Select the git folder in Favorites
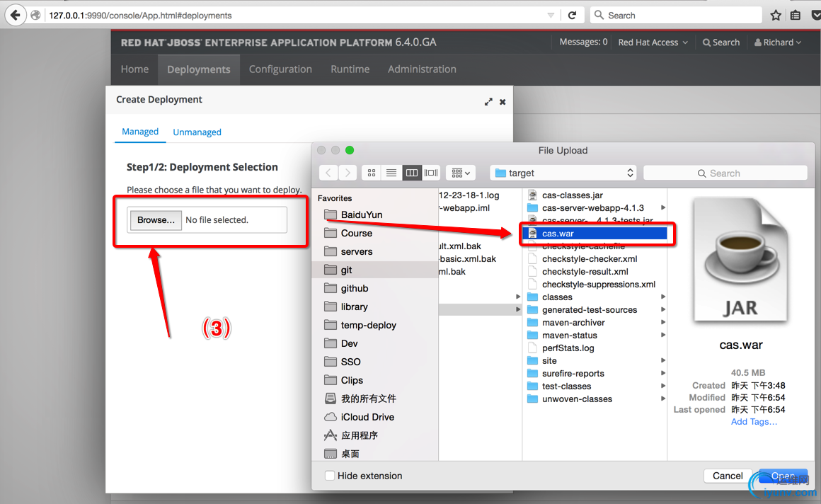This screenshot has height=504, width=821. coord(375,270)
